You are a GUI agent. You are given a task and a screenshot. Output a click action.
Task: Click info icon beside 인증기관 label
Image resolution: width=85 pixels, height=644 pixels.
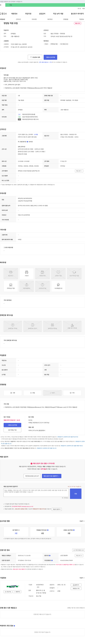coord(50,555)
